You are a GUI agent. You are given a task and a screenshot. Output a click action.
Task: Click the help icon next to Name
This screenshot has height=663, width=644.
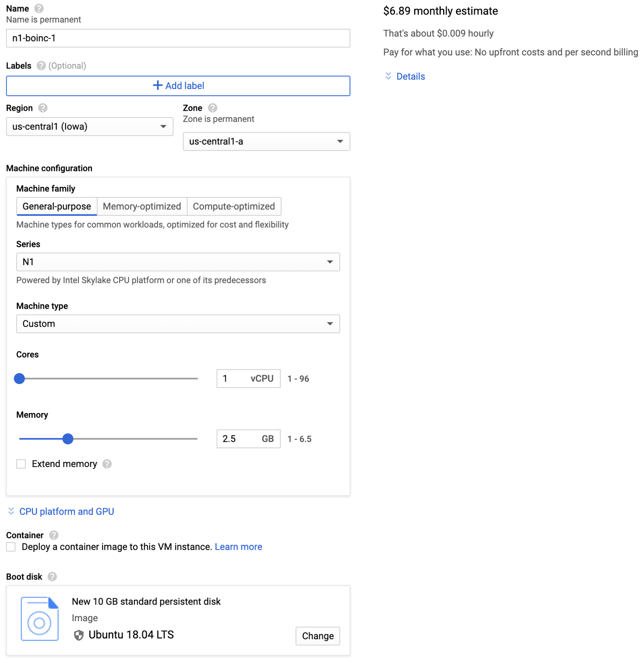point(39,8)
